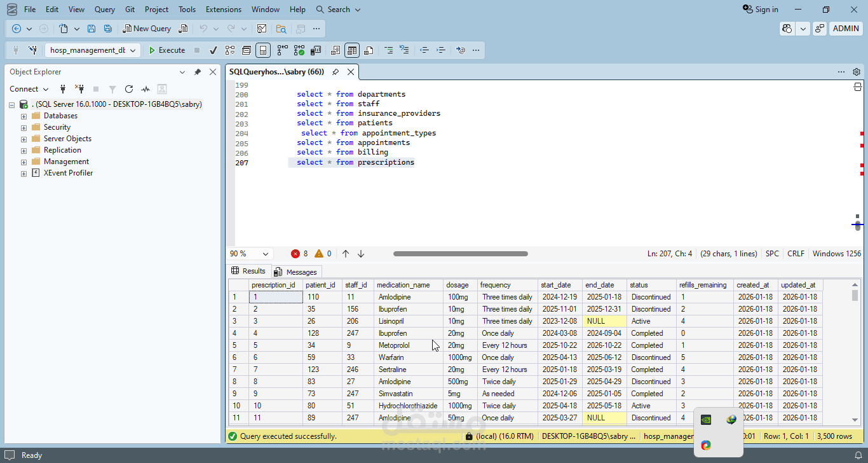Screen dimensions: 868x463
Task: Click the Save toolbar icon
Action: (x=92, y=29)
